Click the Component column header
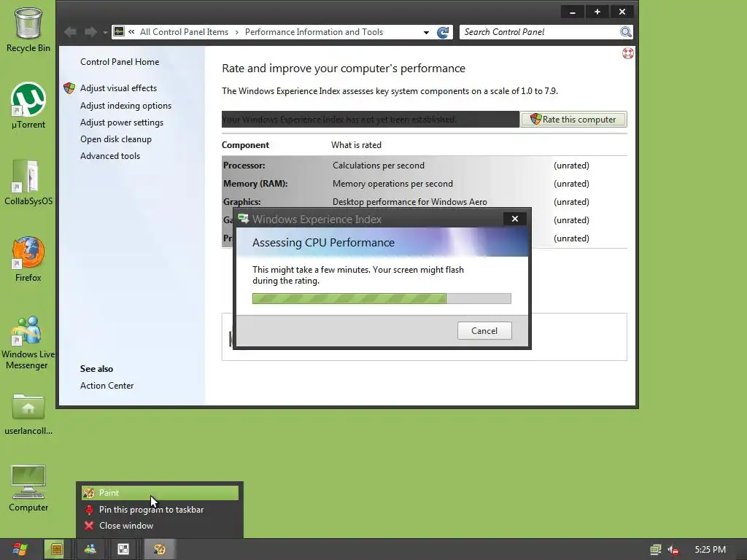 click(245, 145)
